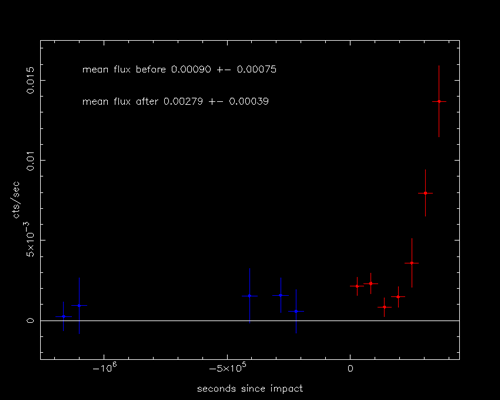Click the lowest red data point

pos(384,307)
